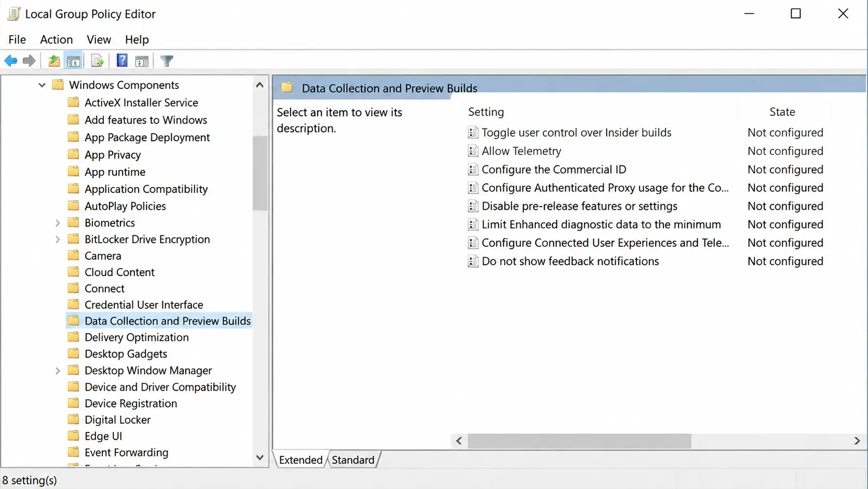Expand the Desktop Window Manager node

coord(58,371)
